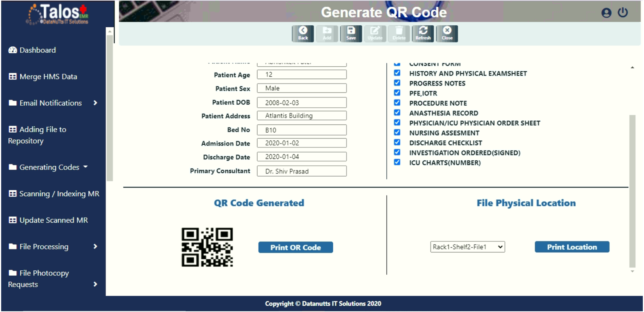Uncheck the Nursing Assesment checkbox
This screenshot has width=644, height=312.
click(397, 133)
